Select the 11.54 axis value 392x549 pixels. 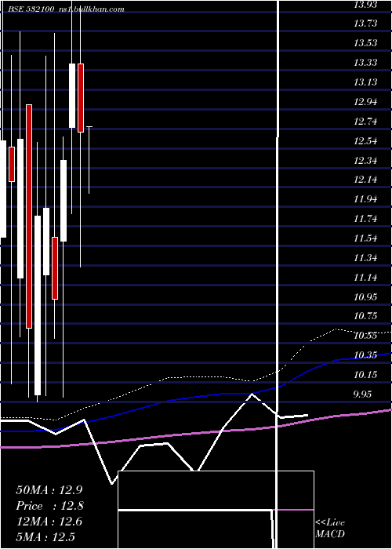coord(366,238)
